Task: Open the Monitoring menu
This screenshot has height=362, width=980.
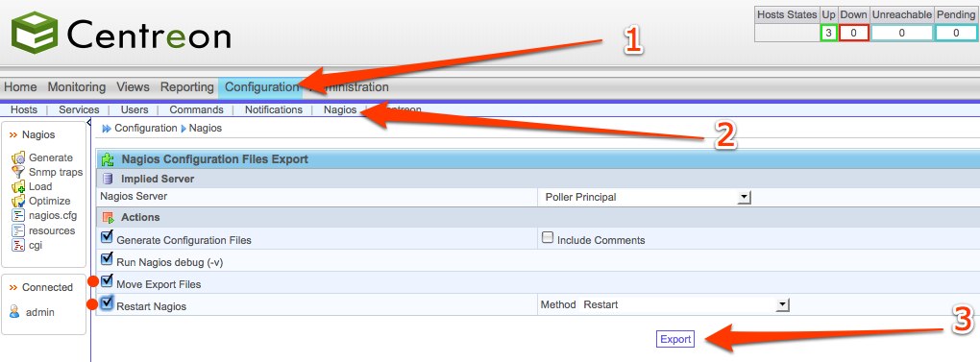Action: (x=77, y=86)
